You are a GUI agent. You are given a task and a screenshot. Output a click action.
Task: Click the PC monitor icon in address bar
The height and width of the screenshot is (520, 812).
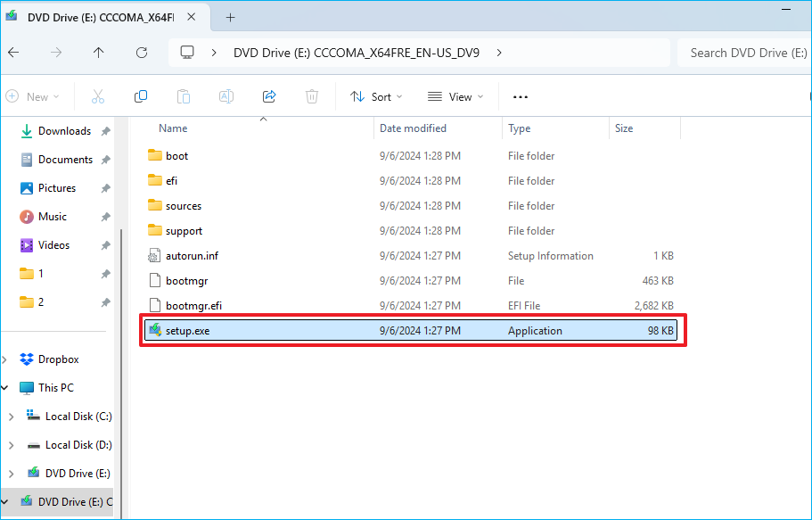pos(187,53)
